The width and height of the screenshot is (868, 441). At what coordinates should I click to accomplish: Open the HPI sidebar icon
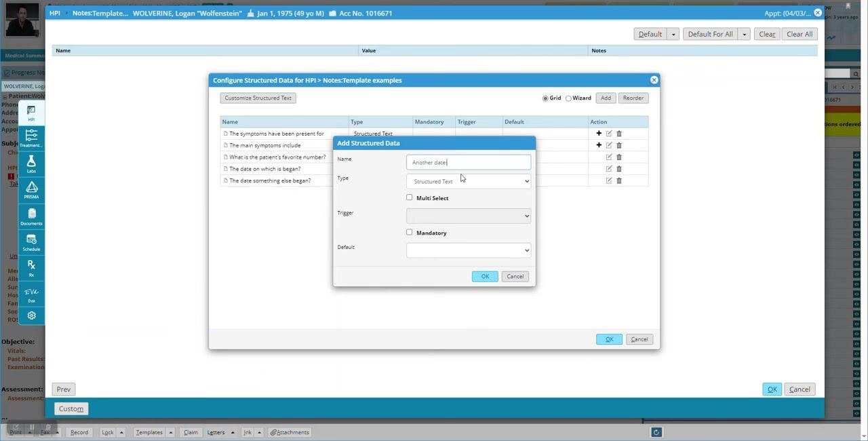click(31, 113)
